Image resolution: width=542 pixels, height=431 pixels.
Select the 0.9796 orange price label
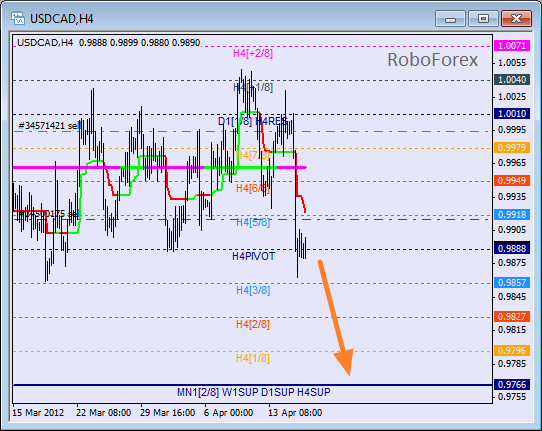[512, 350]
